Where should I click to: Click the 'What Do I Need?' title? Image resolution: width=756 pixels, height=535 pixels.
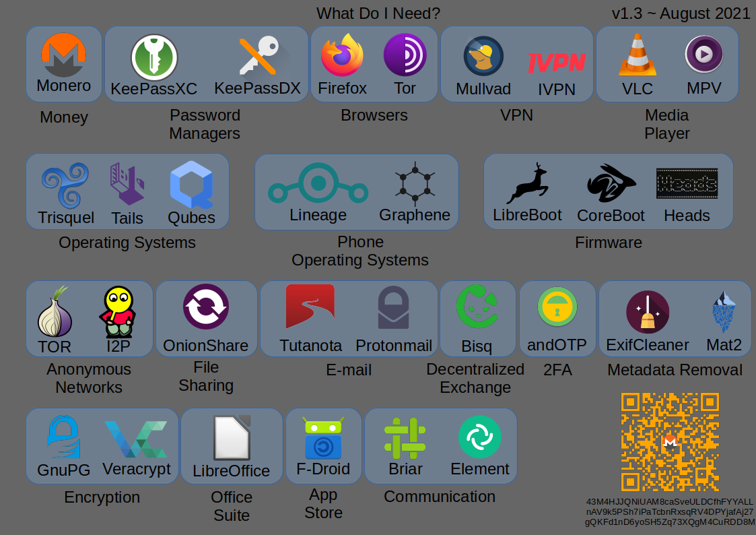tap(378, 13)
